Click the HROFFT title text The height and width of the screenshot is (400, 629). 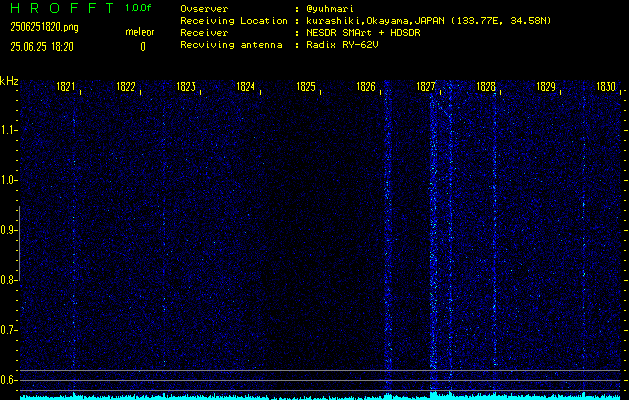click(62, 8)
